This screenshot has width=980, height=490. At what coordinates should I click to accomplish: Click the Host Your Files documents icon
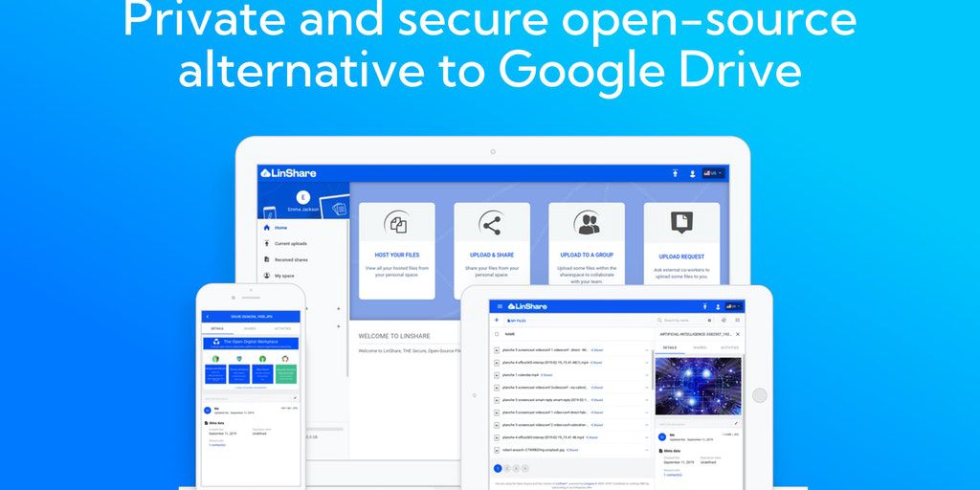396,222
